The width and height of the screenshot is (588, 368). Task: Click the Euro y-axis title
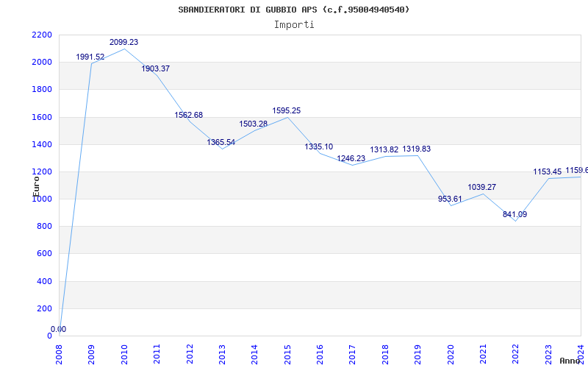(x=36, y=186)
